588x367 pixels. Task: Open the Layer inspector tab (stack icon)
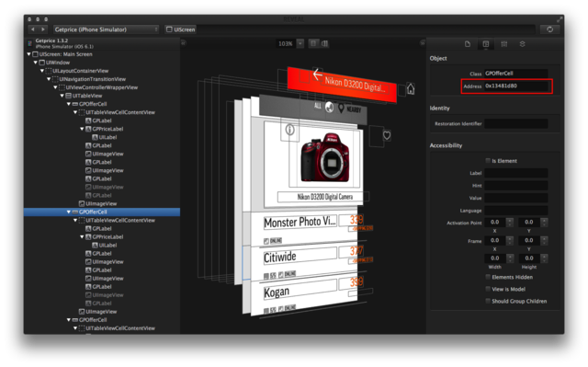522,44
